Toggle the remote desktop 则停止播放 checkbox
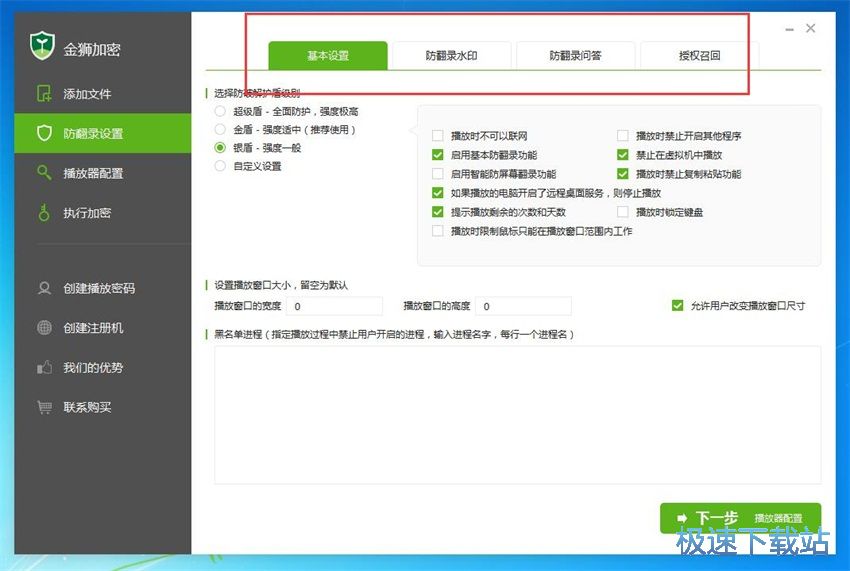This screenshot has width=850, height=571. [x=437, y=193]
